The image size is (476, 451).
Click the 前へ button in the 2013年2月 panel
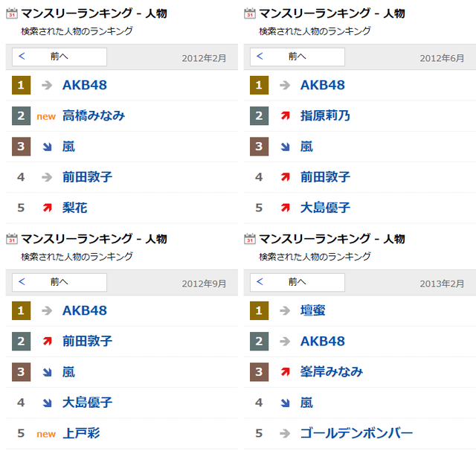[297, 283]
